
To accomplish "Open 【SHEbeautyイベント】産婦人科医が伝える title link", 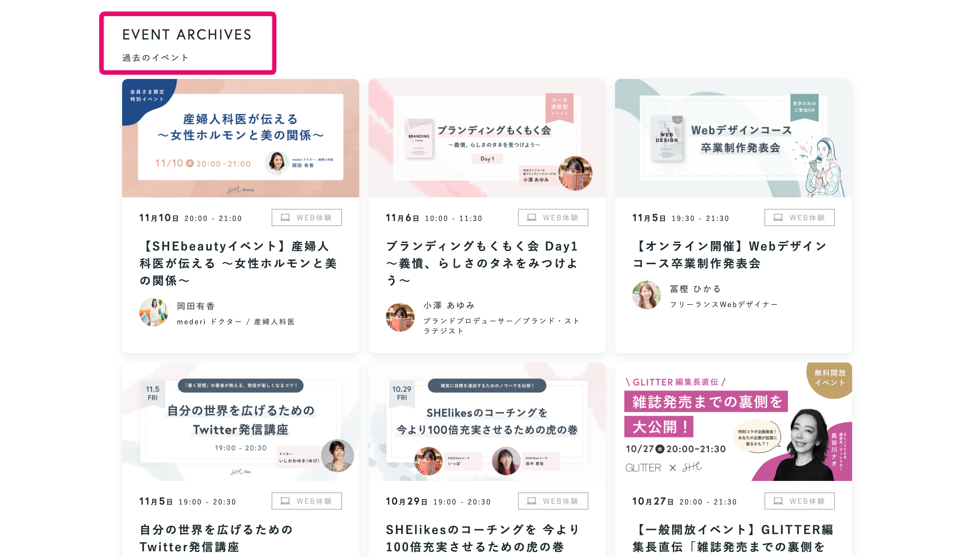I will (238, 263).
